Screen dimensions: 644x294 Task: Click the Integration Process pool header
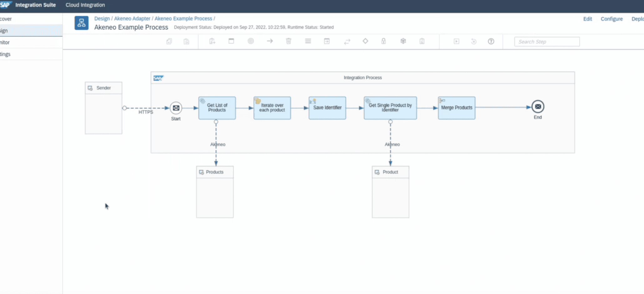point(363,78)
